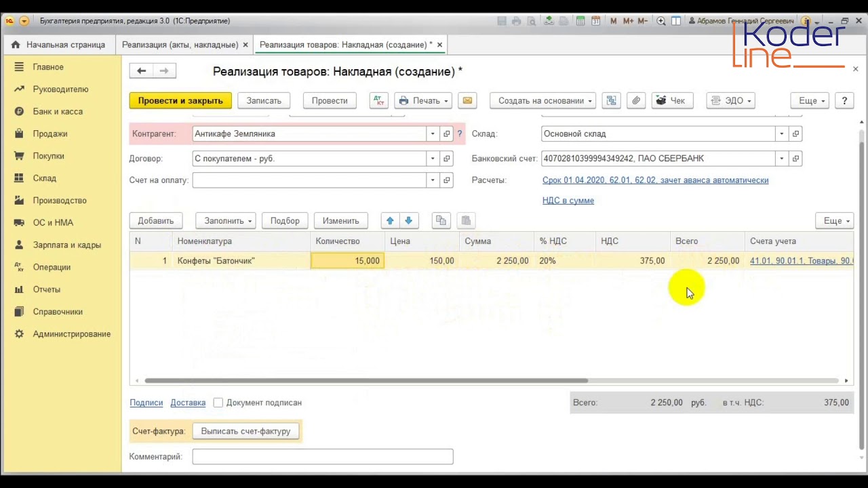Open the table Еще menu
This screenshot has width=868, height=488.
[834, 221]
